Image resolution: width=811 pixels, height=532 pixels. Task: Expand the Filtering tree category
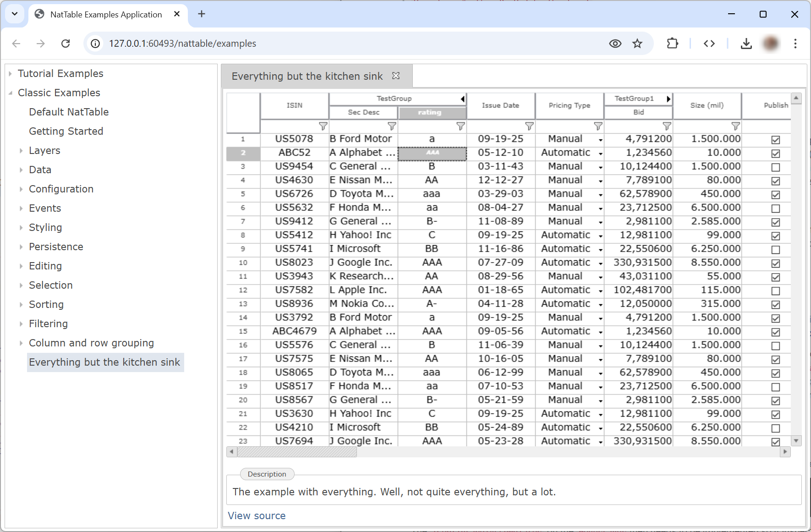(21, 324)
